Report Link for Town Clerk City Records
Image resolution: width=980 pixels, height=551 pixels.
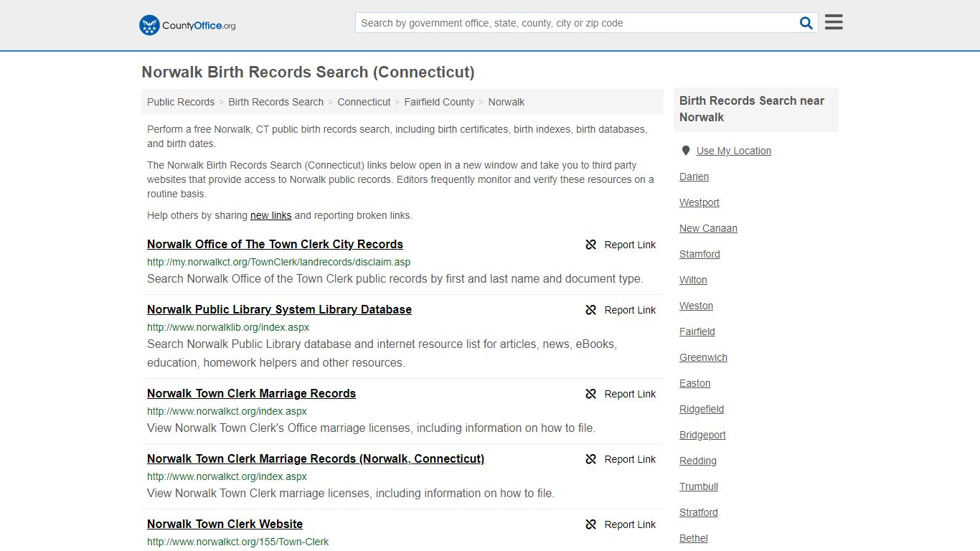[630, 245]
